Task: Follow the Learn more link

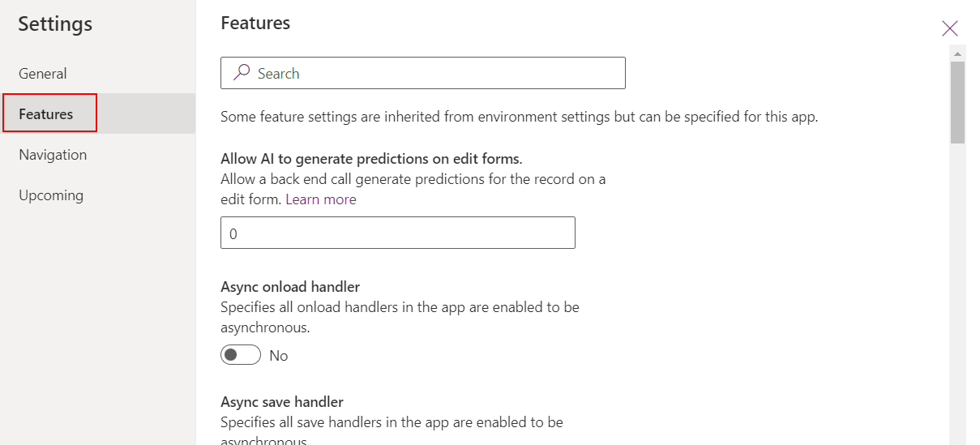Action: 321,199
